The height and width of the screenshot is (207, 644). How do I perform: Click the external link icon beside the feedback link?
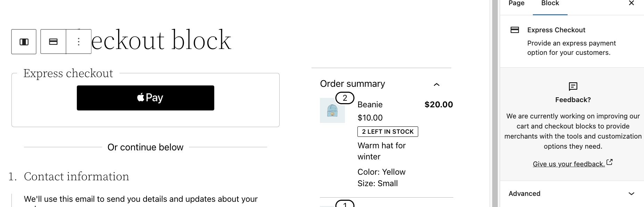coord(610,162)
